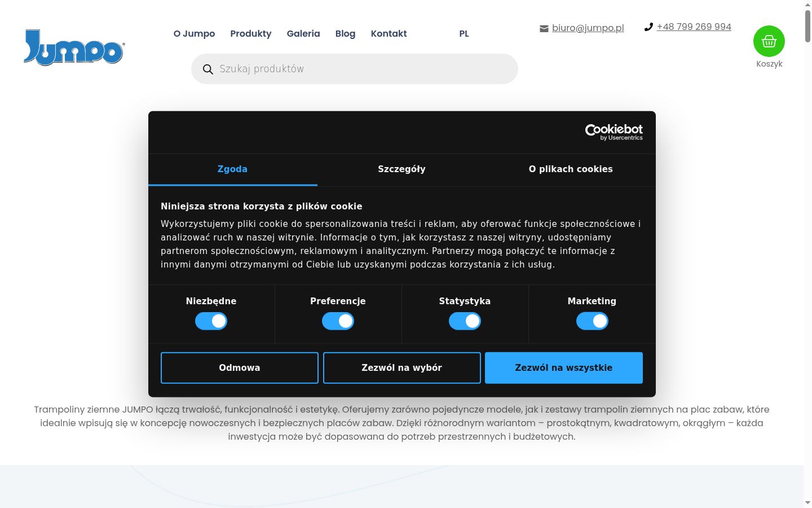The width and height of the screenshot is (812, 508).
Task: Open the Produkty menu
Action: (251, 34)
